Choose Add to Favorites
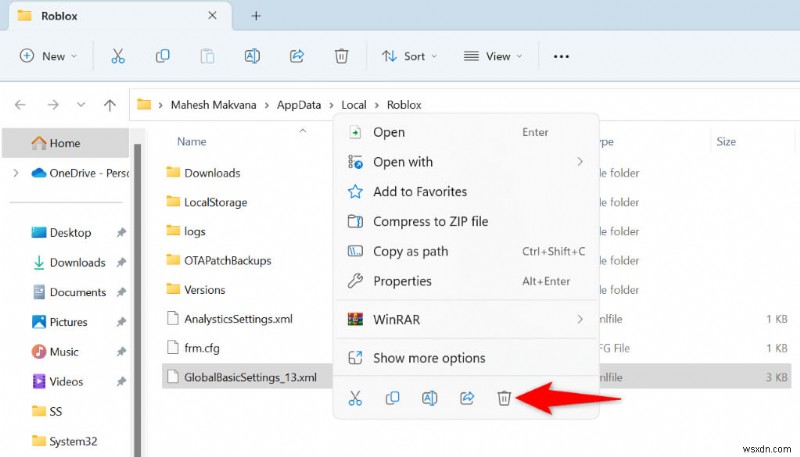800x457 pixels. 466,192
